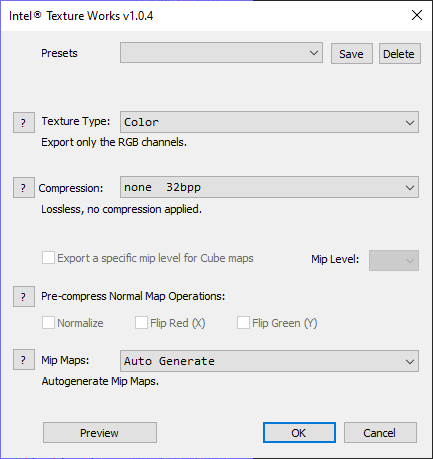433x459 pixels.
Task: Click the help button beside Mip Maps
Action: click(x=24, y=360)
